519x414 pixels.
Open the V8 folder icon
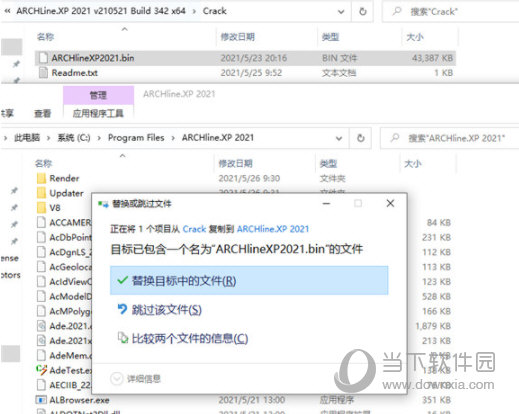click(41, 208)
